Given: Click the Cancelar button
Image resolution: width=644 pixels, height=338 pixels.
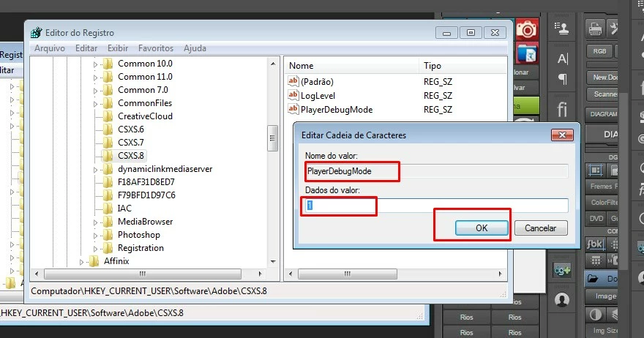Looking at the screenshot, I should (x=541, y=228).
